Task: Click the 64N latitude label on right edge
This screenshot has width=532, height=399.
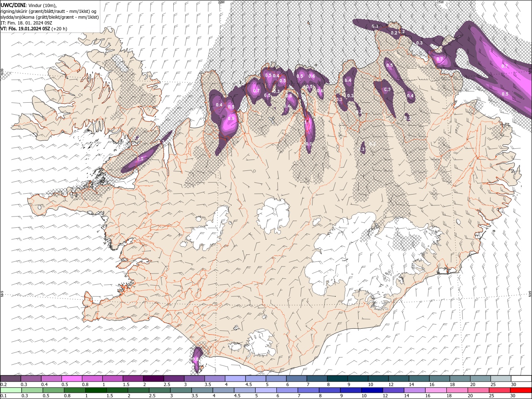Action: tap(530, 294)
